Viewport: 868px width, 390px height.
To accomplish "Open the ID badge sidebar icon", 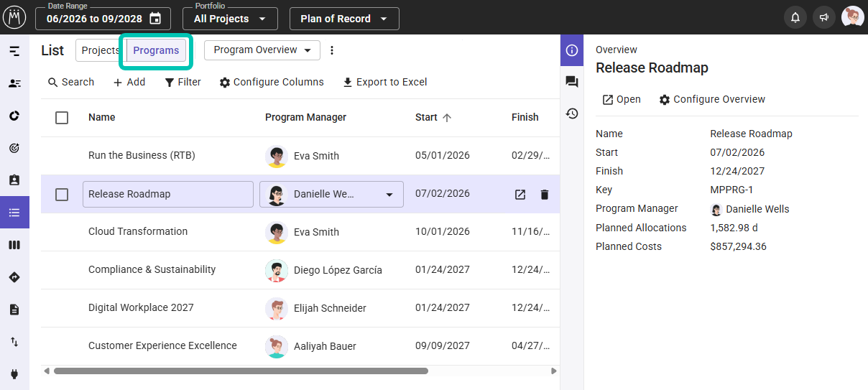I will 14,180.
